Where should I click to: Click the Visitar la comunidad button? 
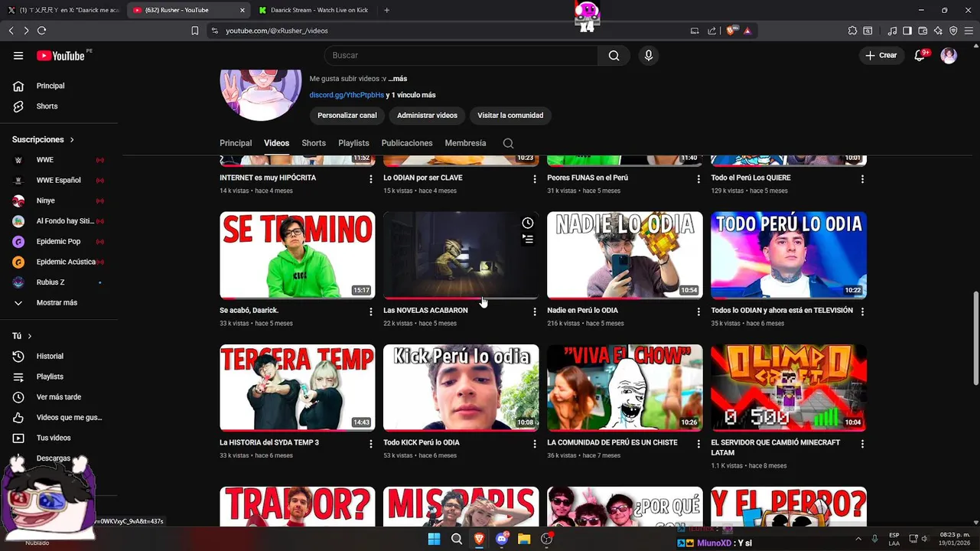(x=510, y=116)
